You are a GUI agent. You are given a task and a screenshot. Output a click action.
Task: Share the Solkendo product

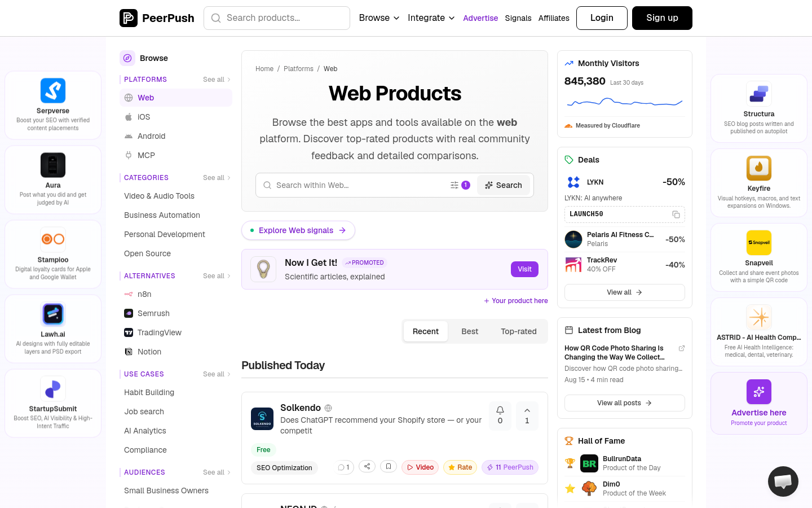point(367,466)
